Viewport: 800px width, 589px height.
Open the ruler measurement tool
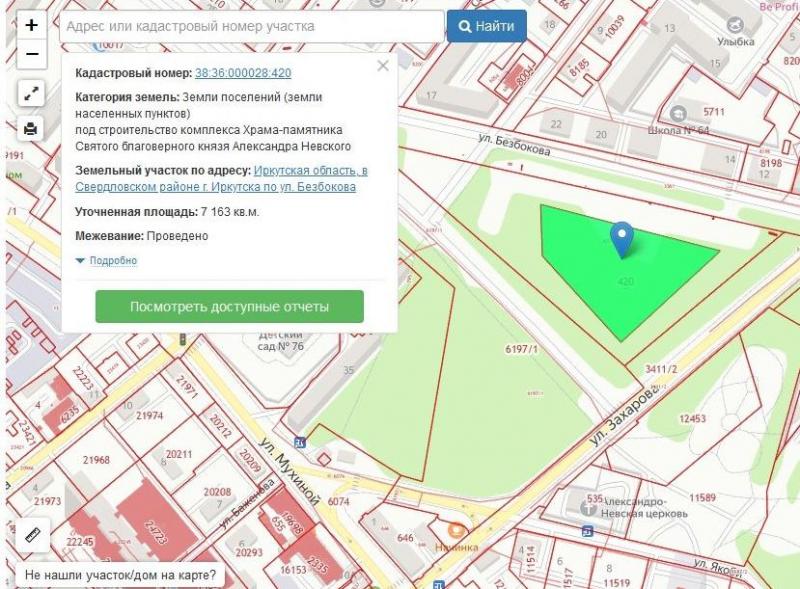tap(31, 534)
